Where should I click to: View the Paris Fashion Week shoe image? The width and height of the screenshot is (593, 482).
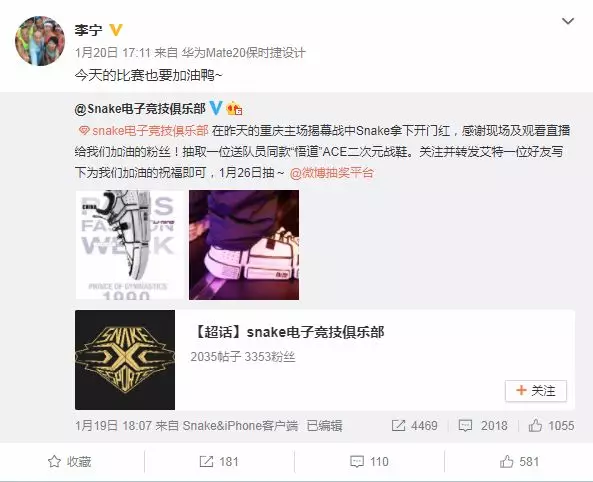130,245
